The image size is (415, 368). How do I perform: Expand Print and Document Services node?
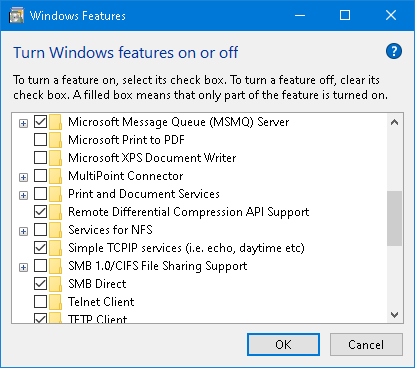pos(23,195)
